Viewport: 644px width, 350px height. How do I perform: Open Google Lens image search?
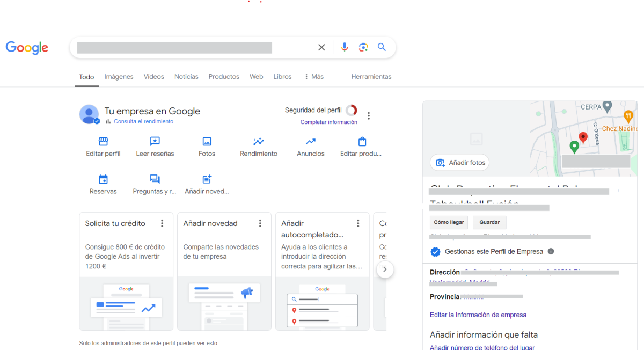[x=363, y=47]
